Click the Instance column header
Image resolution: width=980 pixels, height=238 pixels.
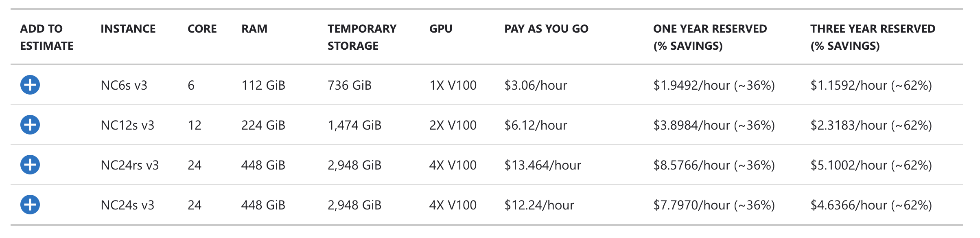[128, 29]
